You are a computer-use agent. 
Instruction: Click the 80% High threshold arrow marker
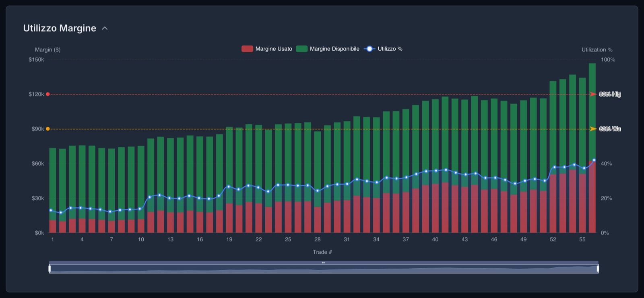click(593, 94)
